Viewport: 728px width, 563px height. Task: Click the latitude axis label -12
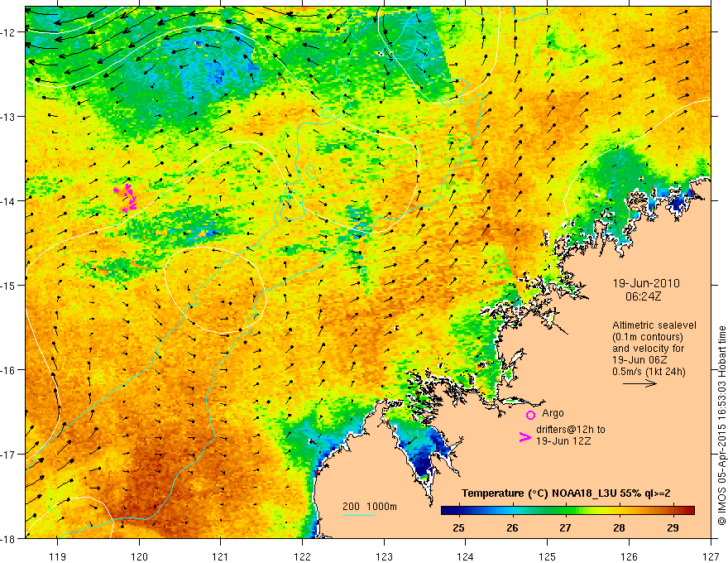[x=9, y=32]
